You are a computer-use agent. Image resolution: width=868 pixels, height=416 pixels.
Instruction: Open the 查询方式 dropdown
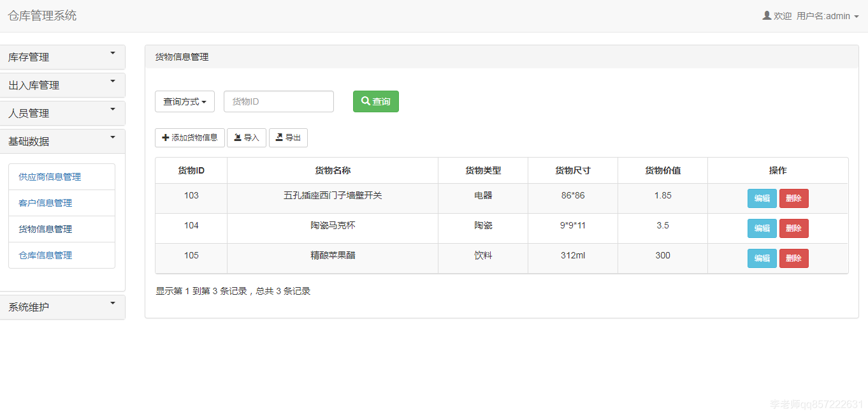click(x=184, y=101)
